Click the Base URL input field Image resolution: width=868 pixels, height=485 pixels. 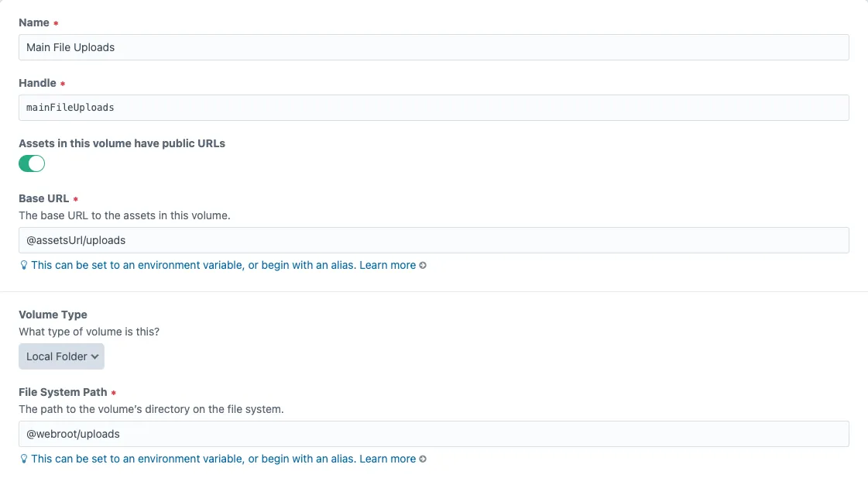coord(434,240)
